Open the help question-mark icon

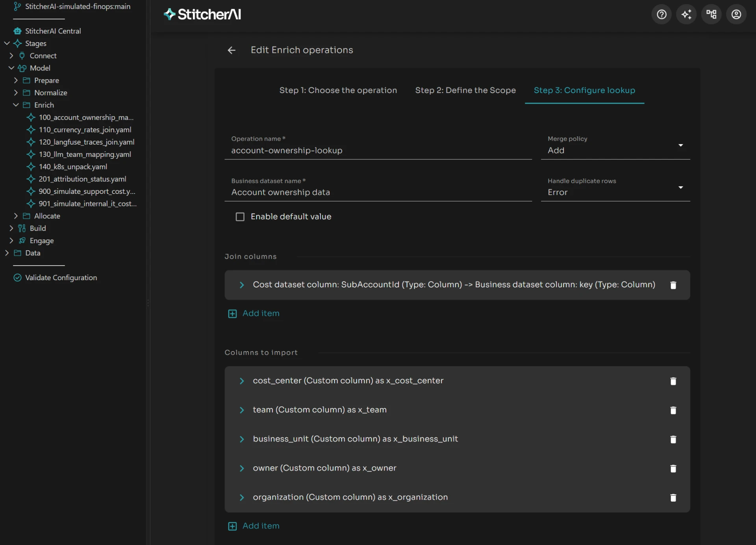[x=661, y=15]
